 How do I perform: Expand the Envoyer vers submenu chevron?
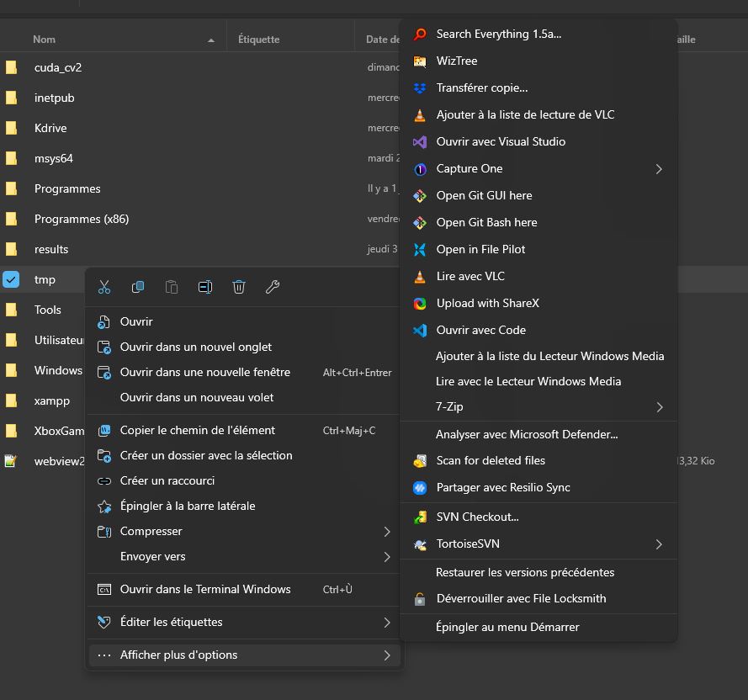point(387,557)
